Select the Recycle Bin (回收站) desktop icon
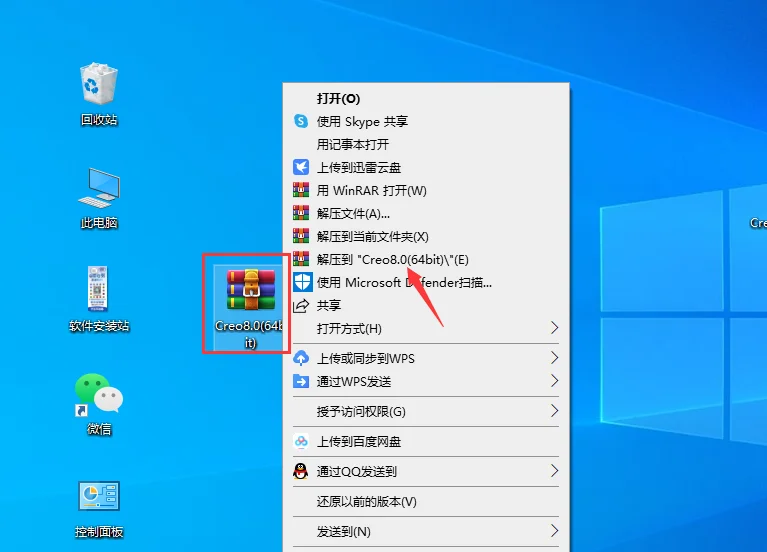Screen dimensions: 767x552 coord(99,93)
